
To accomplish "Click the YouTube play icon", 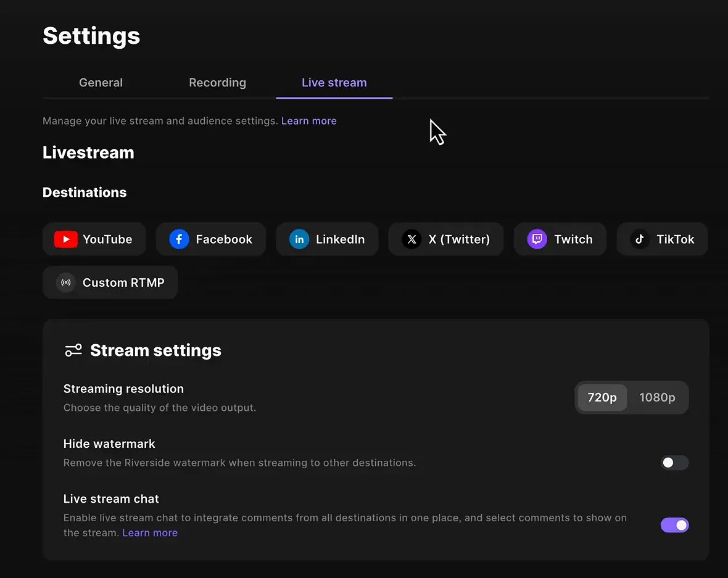I will (x=65, y=239).
